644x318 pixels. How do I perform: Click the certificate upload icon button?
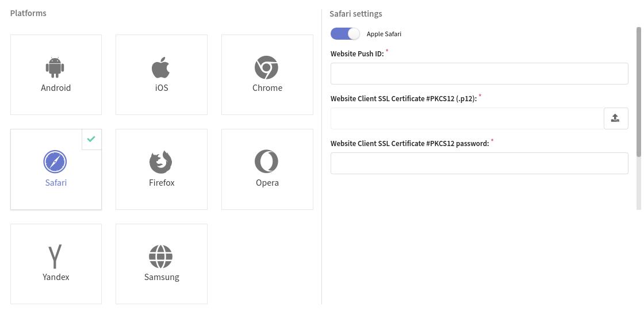(616, 118)
